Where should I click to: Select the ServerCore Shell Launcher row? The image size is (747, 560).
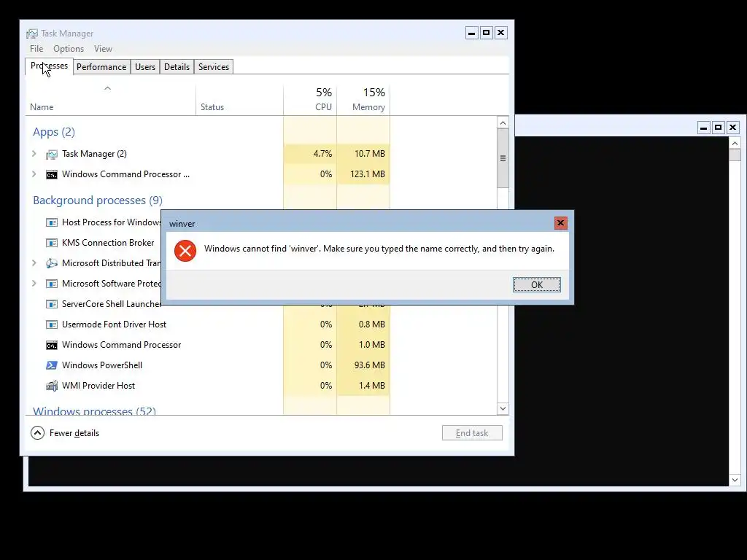[x=93, y=304]
